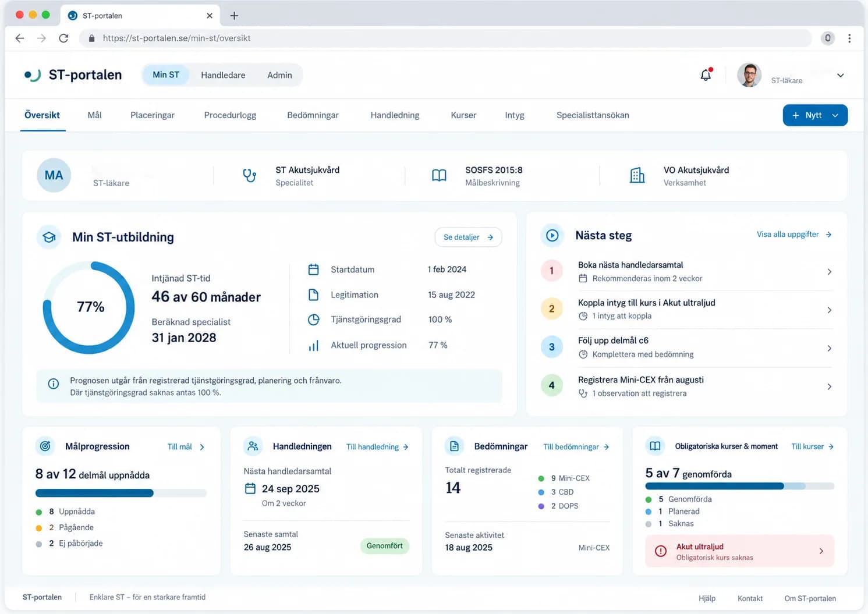Screen dimensions: 868x614
Task: Switch to the Admin mode
Action: 279,75
